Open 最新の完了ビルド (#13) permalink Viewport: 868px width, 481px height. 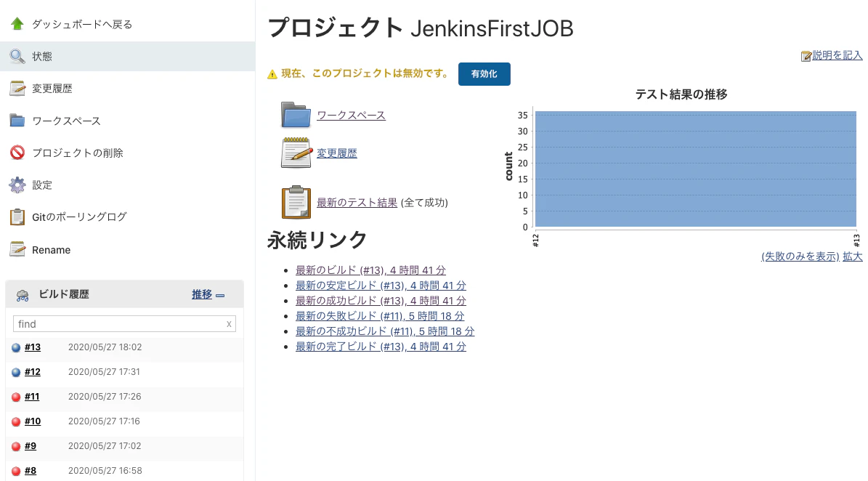pos(381,347)
